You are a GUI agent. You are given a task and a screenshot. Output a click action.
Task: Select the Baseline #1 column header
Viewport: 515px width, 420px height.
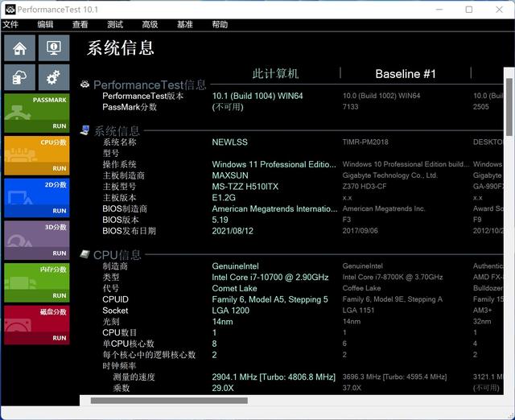point(406,74)
